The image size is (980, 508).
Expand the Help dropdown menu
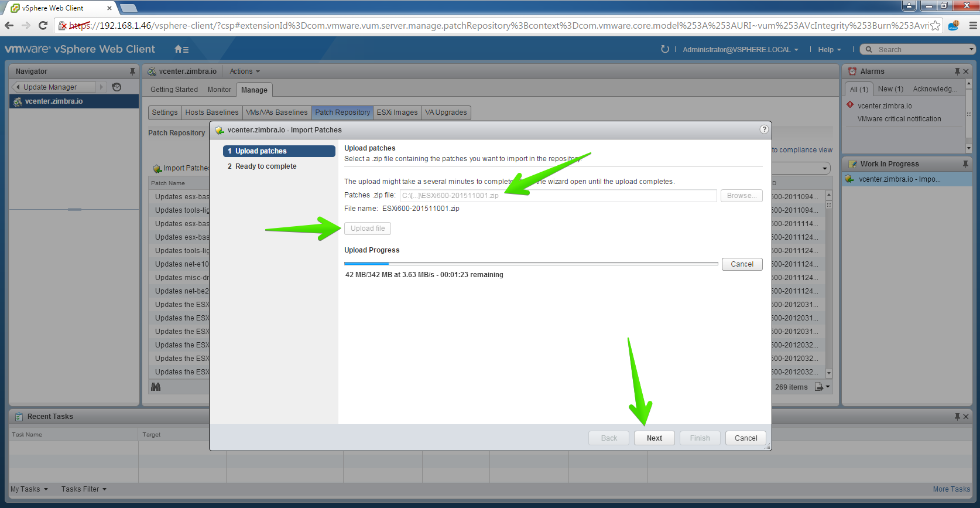tap(830, 50)
